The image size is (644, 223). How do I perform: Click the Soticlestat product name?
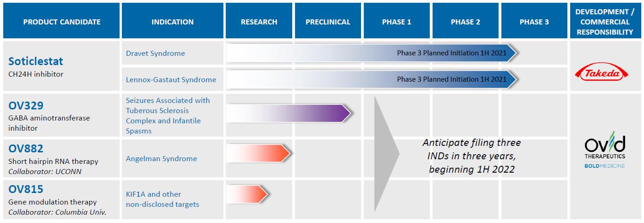pos(36,61)
